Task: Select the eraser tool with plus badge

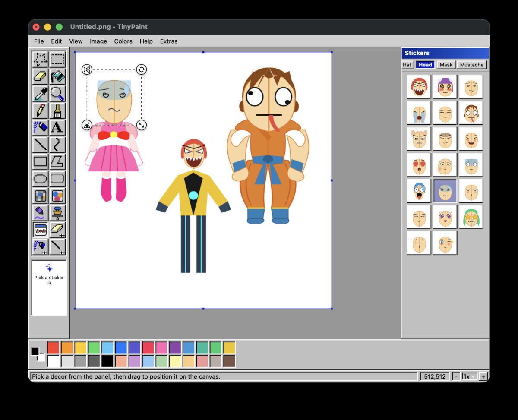Action: [x=57, y=230]
